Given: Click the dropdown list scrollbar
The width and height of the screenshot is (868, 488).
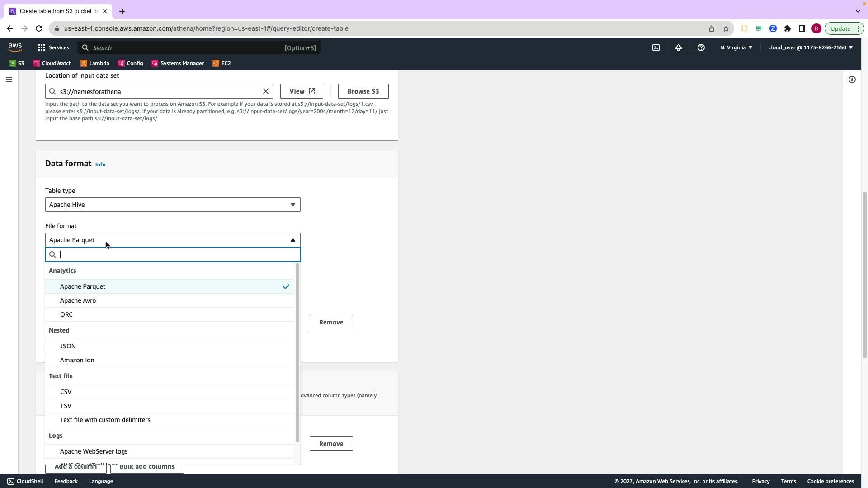Looking at the screenshot, I should pos(297,352).
